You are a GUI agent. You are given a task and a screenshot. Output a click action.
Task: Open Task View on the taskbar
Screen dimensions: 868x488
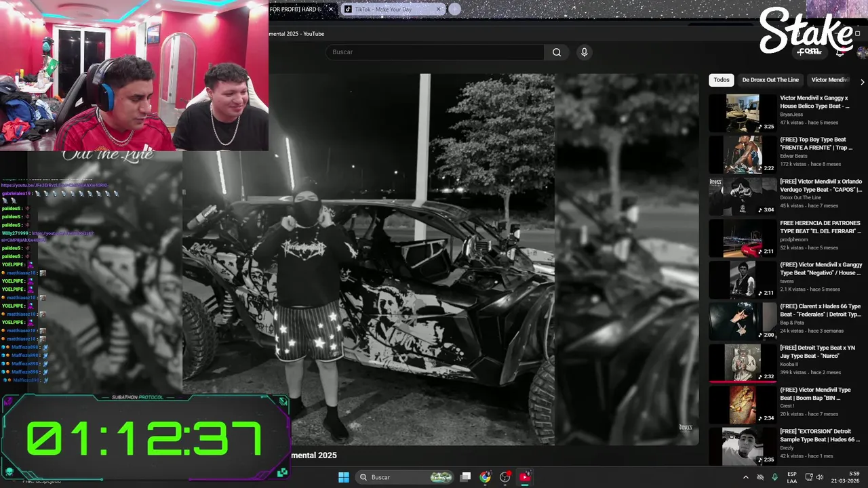coord(465,477)
